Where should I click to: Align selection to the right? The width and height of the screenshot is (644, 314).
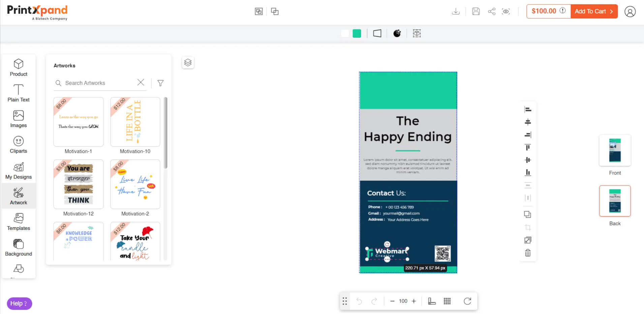tap(528, 135)
